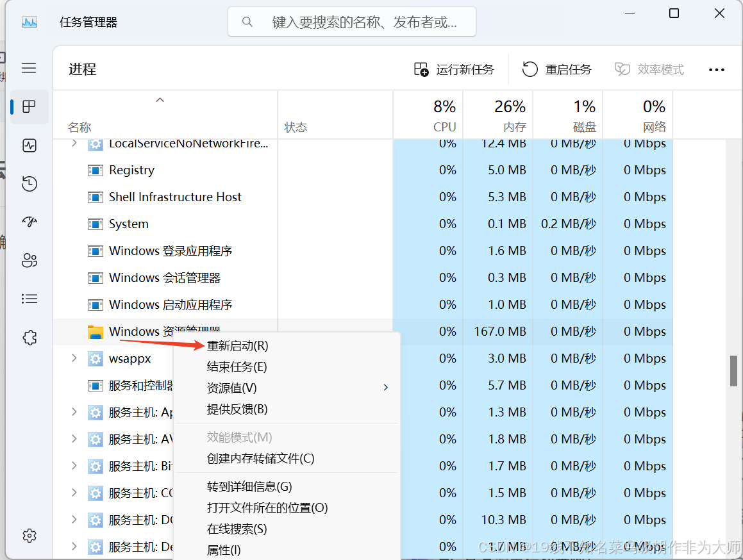Click the three-dots more options button
This screenshot has height=560, width=743.
(716, 70)
